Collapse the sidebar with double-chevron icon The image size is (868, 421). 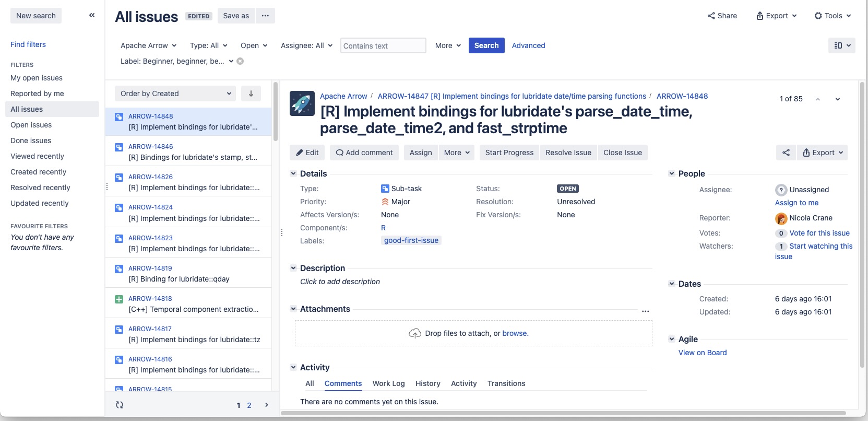92,15
